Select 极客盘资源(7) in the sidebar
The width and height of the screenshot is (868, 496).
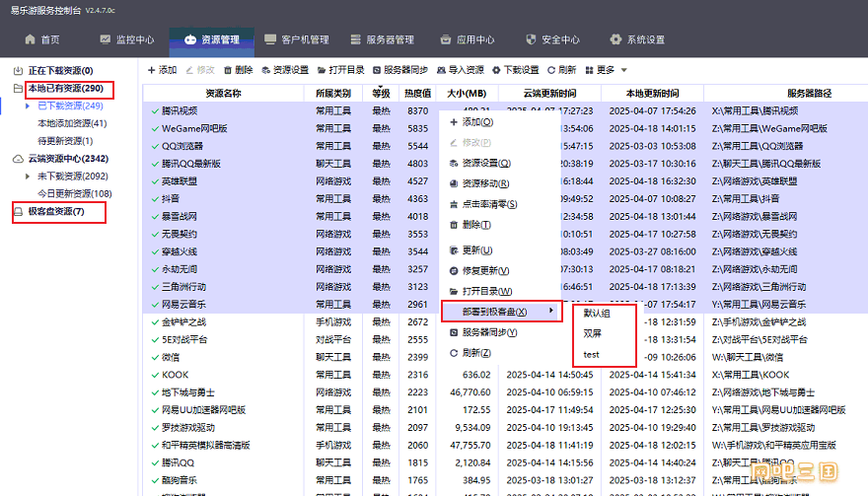coord(56,211)
